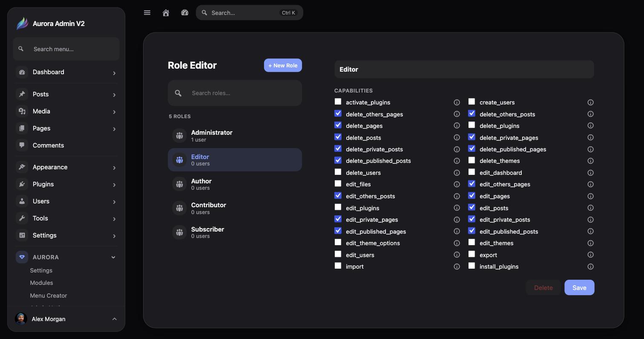The image size is (644, 339).
Task: Open the AURORA Settings submenu item
Action: click(x=41, y=270)
